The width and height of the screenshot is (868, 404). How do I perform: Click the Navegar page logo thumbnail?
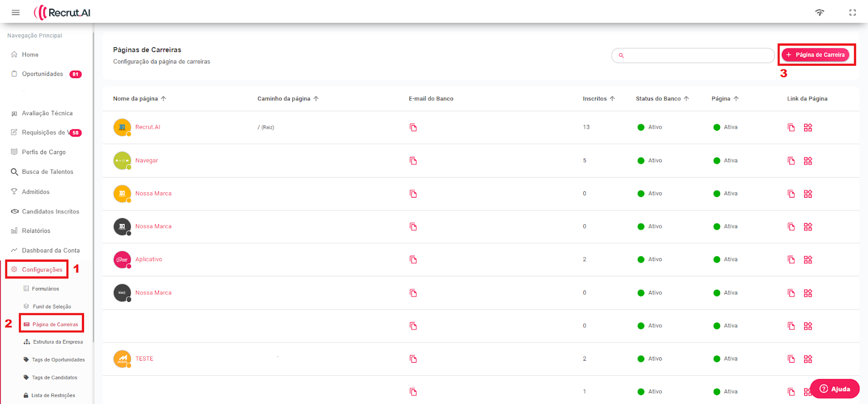[x=122, y=161]
